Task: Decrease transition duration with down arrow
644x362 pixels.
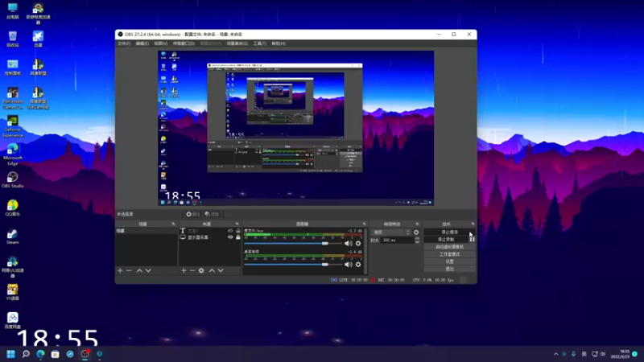Action: point(417,242)
